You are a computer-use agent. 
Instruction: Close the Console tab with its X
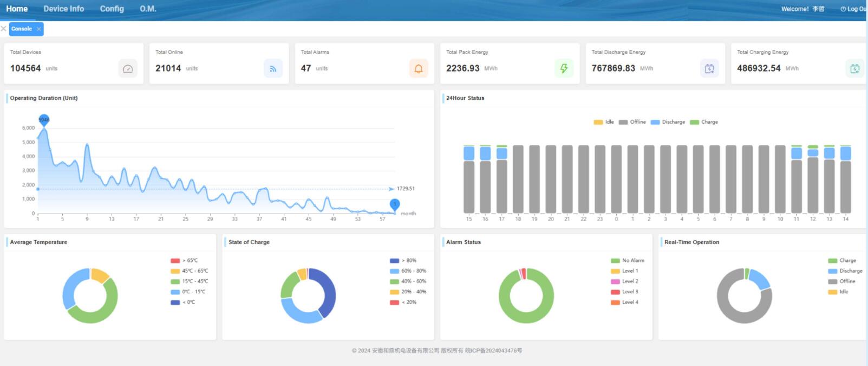tap(38, 29)
